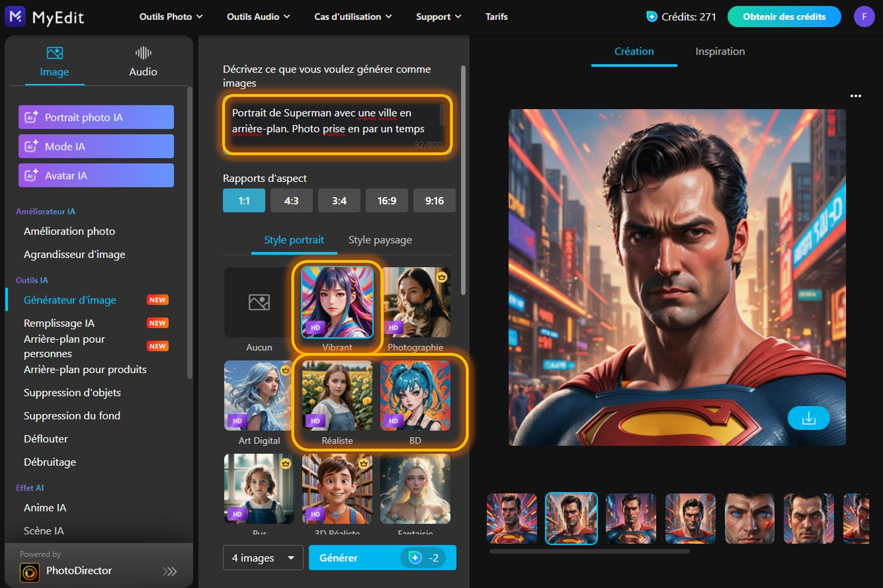
Task: Open Amélioration photo tool
Action: (x=69, y=231)
